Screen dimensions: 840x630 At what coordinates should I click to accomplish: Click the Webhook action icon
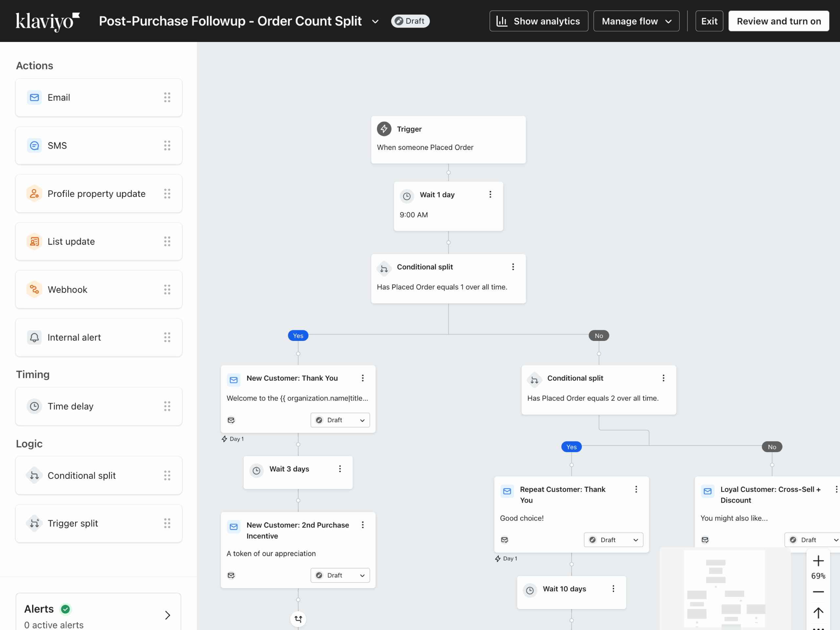[34, 289]
